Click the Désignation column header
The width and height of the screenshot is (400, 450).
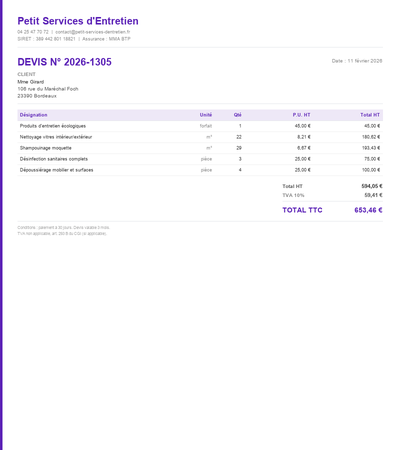click(33, 115)
